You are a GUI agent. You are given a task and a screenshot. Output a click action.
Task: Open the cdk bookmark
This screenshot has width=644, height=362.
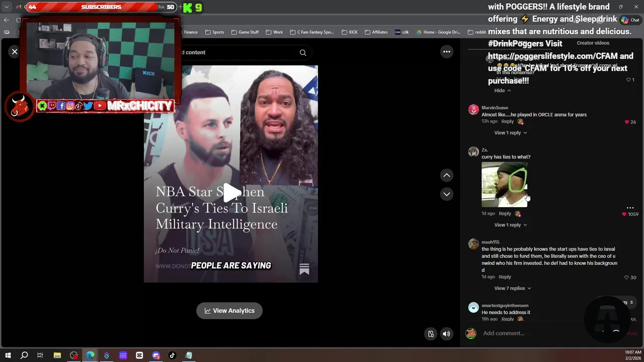pos(401,32)
